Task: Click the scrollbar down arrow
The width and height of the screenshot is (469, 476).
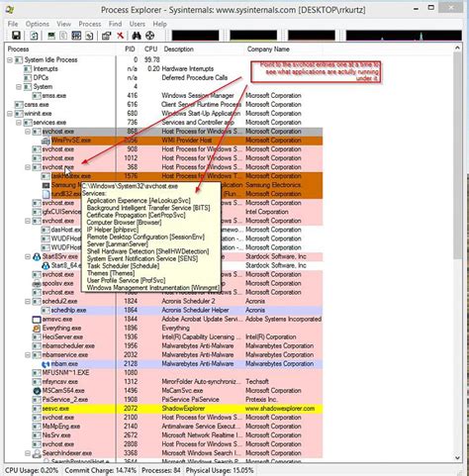Action: click(457, 457)
